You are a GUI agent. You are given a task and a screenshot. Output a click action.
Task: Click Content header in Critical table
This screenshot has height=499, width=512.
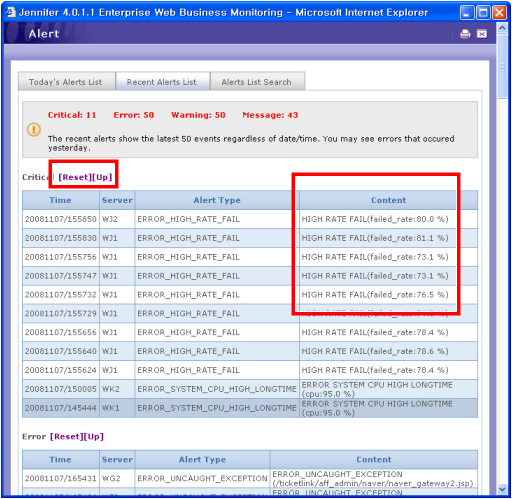(388, 200)
